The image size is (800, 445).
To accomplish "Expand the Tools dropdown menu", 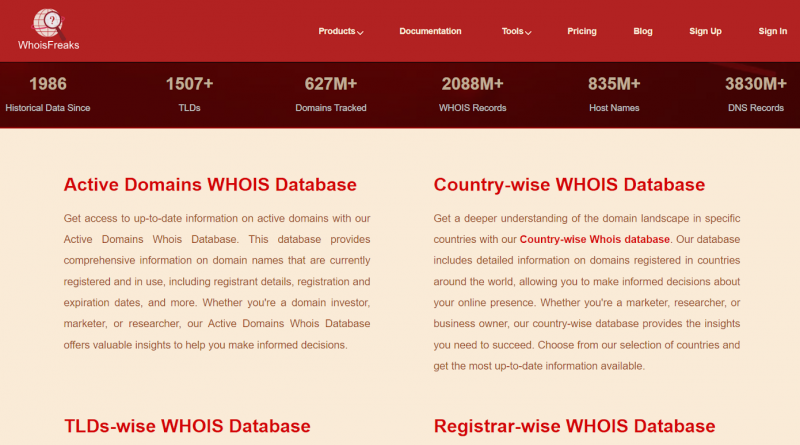I will (x=516, y=31).
